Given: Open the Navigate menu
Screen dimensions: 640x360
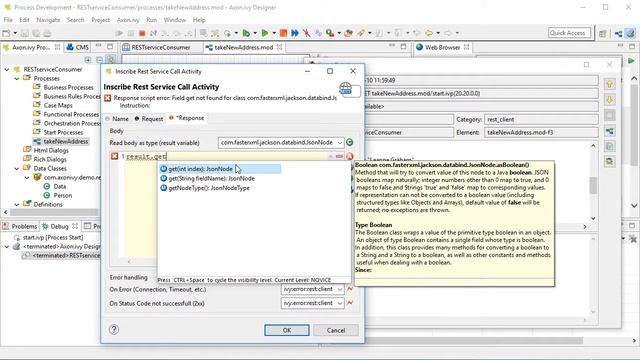Looking at the screenshot, I should coord(48,20).
